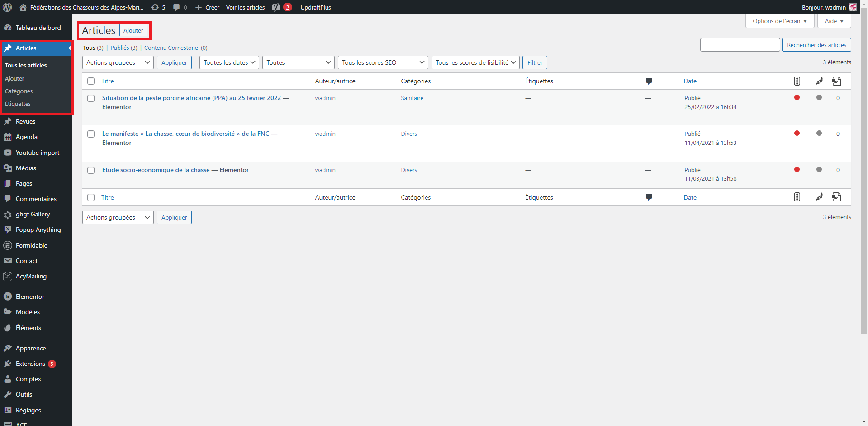Select the peste porcine africaine article checkbox
868x426 pixels.
coord(91,98)
